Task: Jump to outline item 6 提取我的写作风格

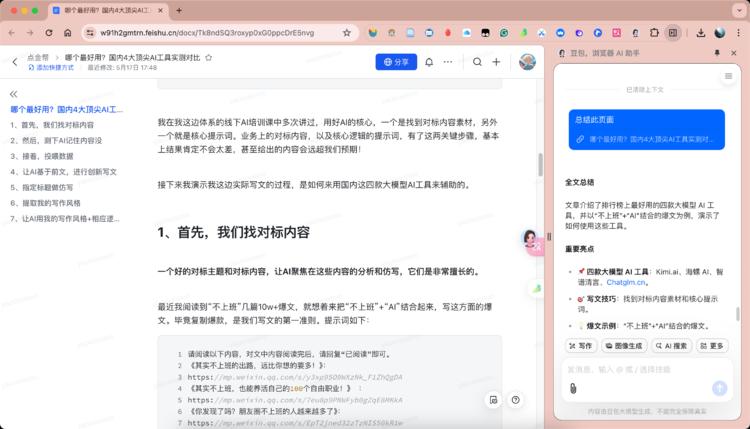Action: point(45,203)
